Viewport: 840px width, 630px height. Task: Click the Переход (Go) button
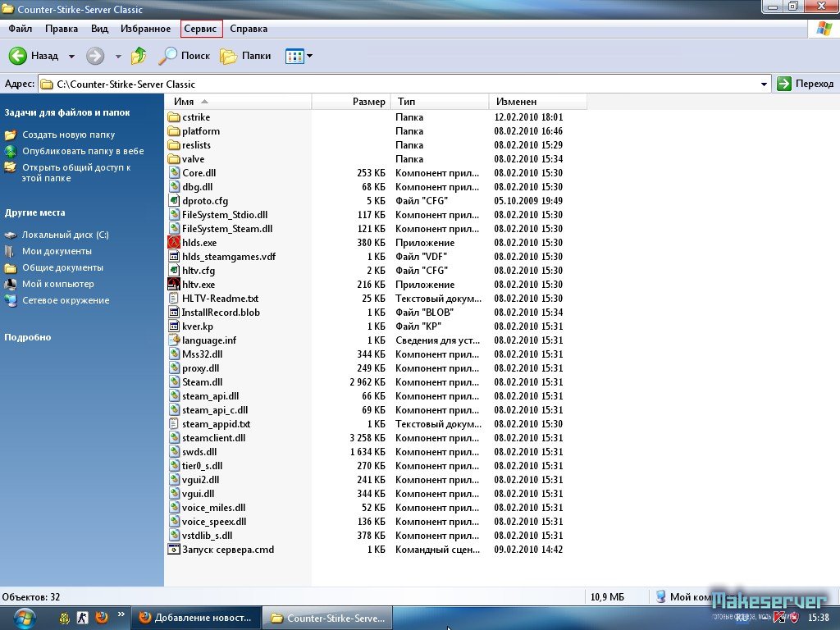pyautogui.click(x=806, y=84)
